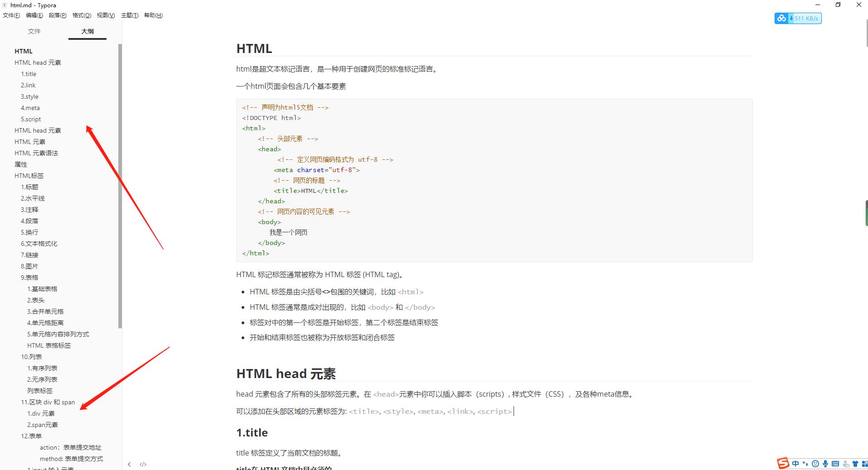Click inside the HTML code block
Screen dimensions: 868x470
click(x=494, y=180)
